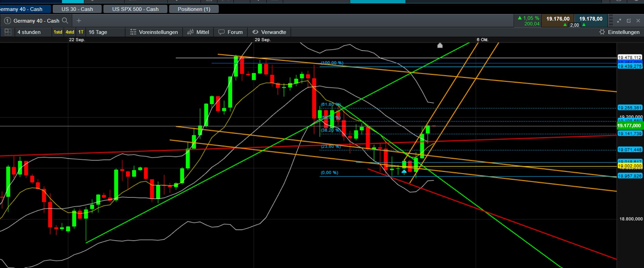Click the 1,05 % daily change value

pos(531,18)
